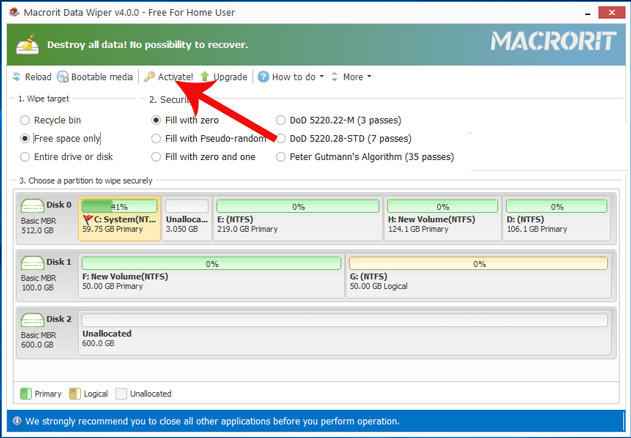Click the How to do help icon
This screenshot has height=438, width=631.
coord(263,77)
